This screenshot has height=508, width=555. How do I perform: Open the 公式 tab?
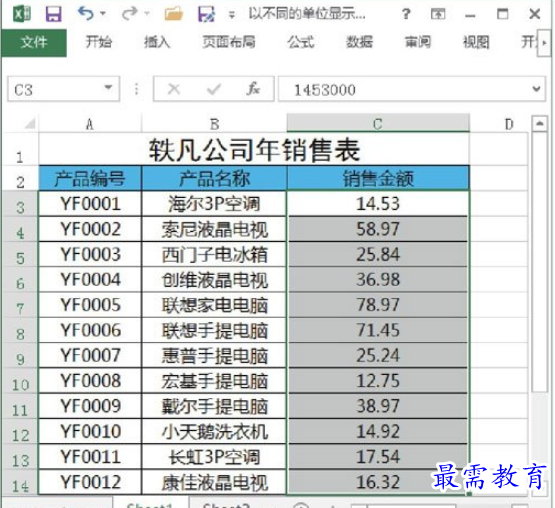pyautogui.click(x=301, y=42)
